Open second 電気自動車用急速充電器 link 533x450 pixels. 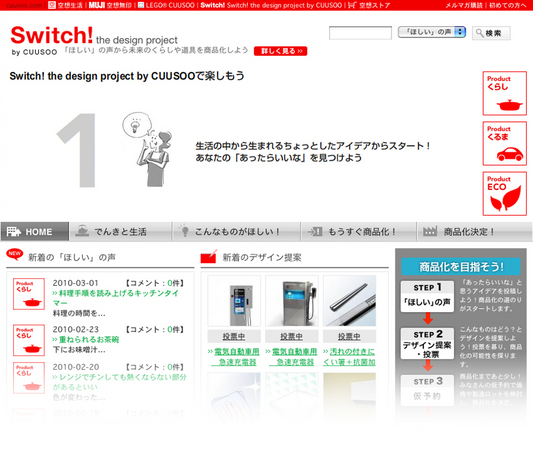292,357
